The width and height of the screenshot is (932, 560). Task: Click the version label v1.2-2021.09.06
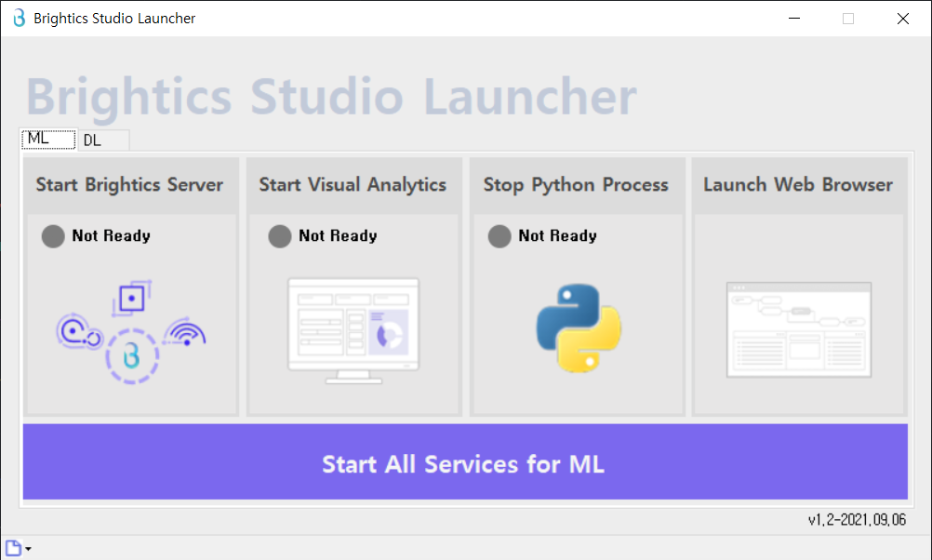tap(857, 520)
